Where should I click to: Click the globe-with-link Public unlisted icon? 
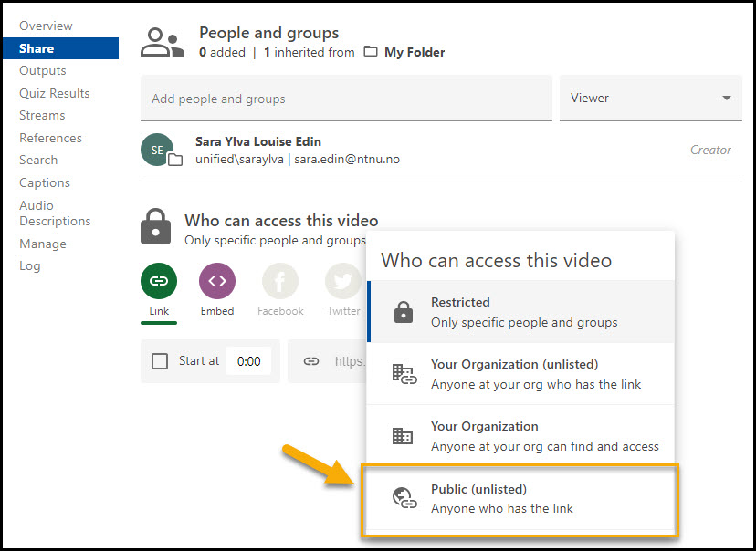coord(404,498)
